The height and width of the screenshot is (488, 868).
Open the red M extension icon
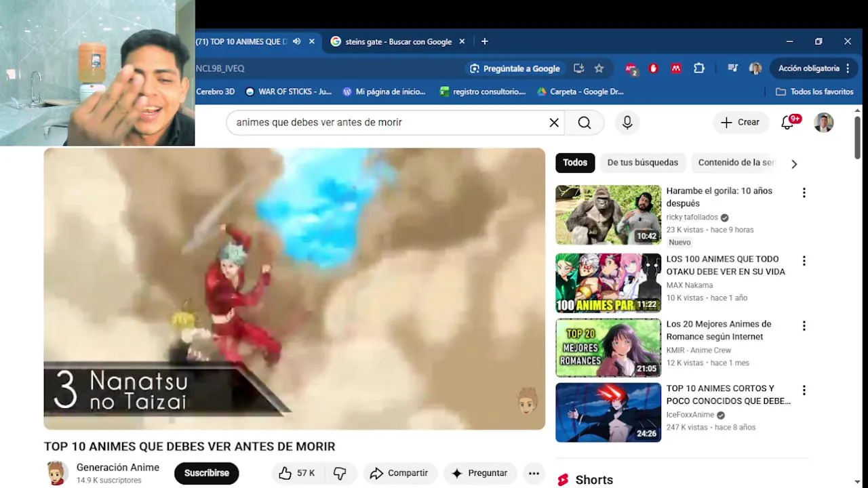[676, 68]
